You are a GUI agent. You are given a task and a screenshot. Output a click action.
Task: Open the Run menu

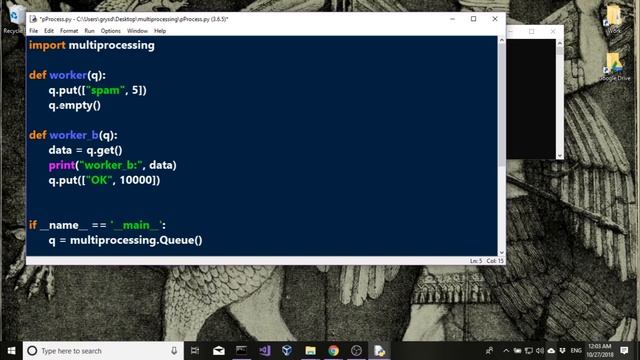[x=89, y=31]
